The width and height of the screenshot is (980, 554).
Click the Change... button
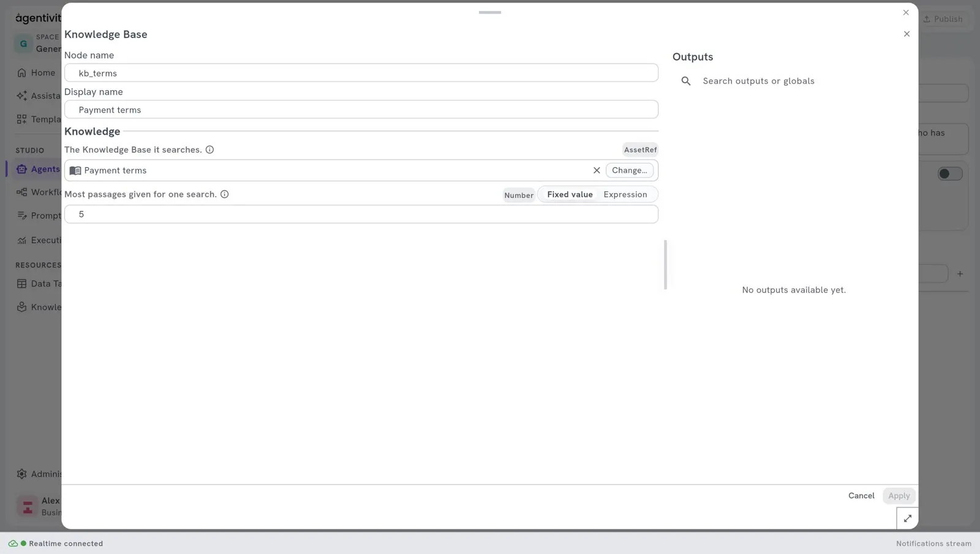click(x=629, y=170)
